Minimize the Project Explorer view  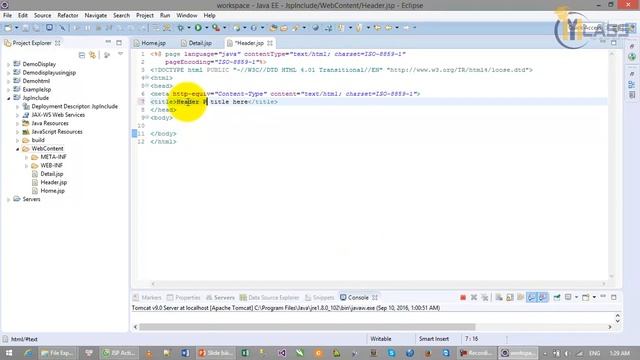108,42
